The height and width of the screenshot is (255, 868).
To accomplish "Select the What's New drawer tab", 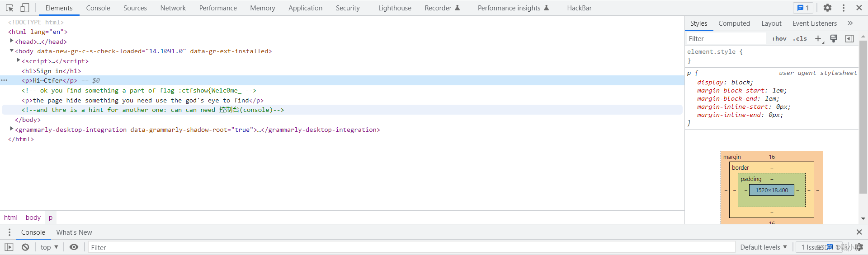I will pos(74,232).
